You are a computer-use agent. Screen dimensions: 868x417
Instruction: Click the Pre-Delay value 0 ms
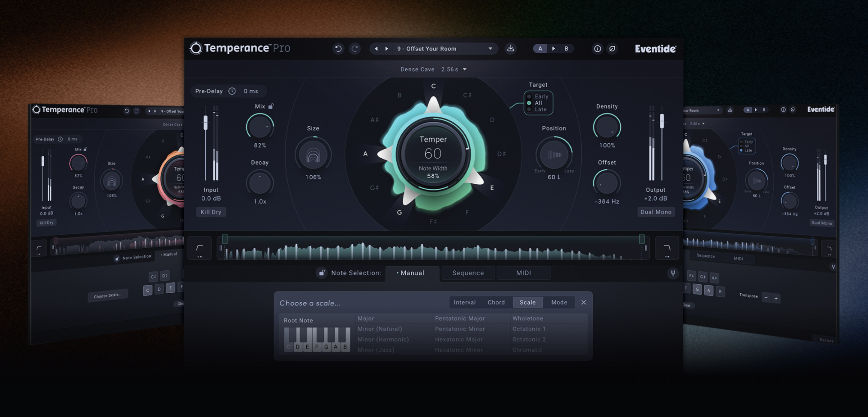point(251,91)
